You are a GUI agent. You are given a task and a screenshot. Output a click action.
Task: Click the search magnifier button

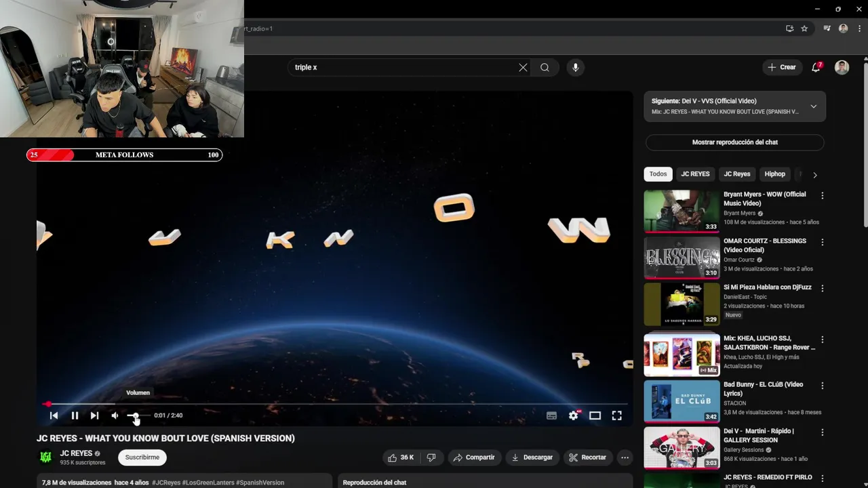pos(545,67)
